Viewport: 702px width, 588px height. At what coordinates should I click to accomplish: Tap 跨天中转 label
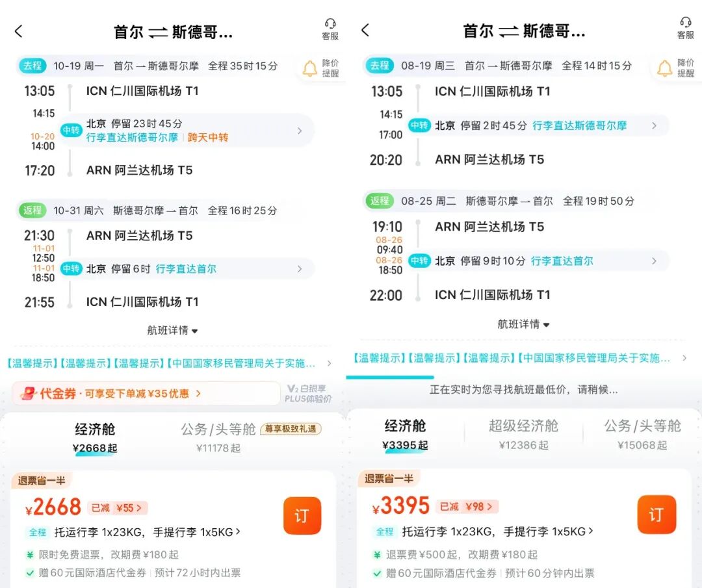tap(208, 137)
